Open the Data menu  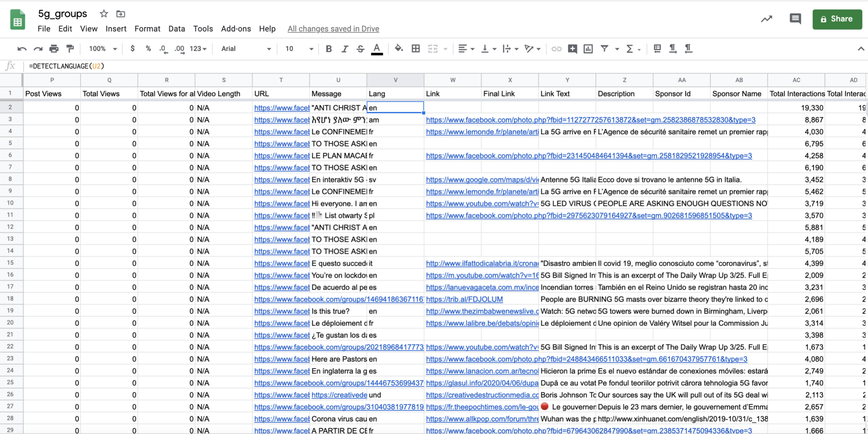[x=176, y=29]
